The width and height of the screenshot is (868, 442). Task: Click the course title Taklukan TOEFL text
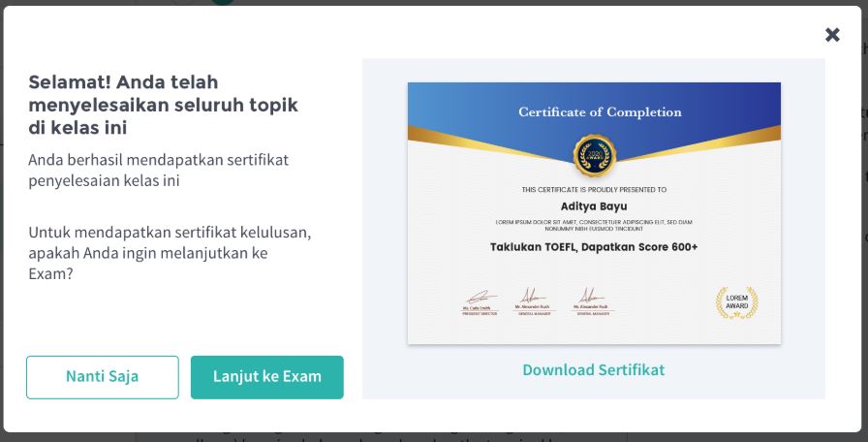(594, 247)
